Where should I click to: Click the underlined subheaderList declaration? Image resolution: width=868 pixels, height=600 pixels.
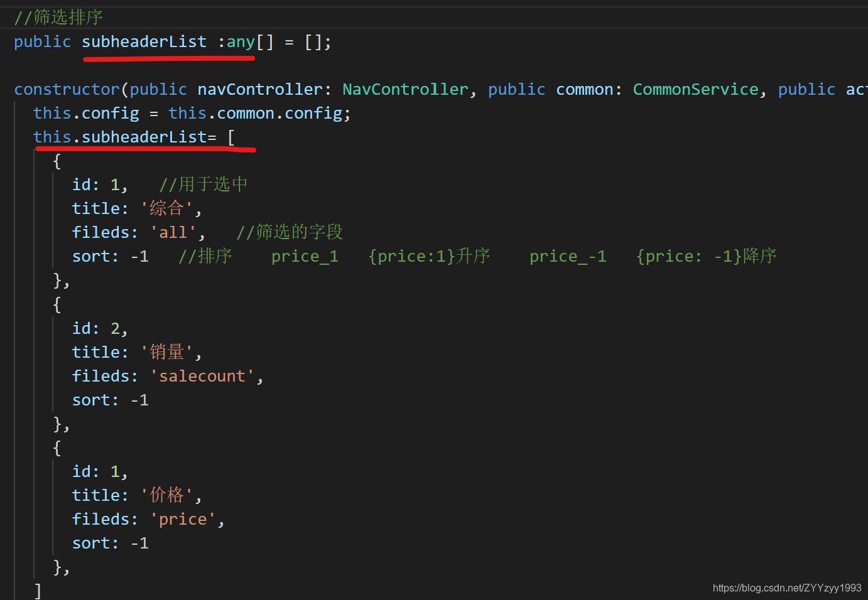tap(144, 41)
